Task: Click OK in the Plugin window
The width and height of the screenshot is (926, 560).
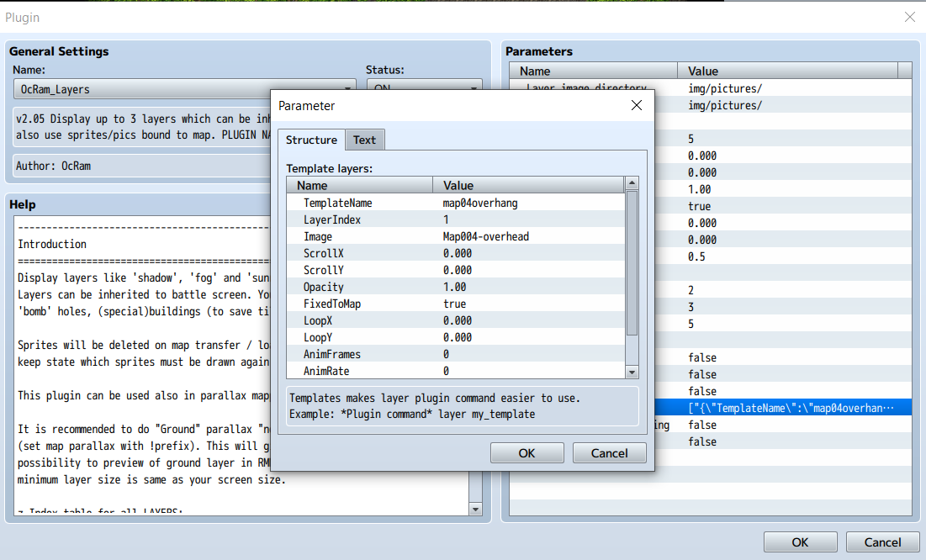Action: click(800, 542)
